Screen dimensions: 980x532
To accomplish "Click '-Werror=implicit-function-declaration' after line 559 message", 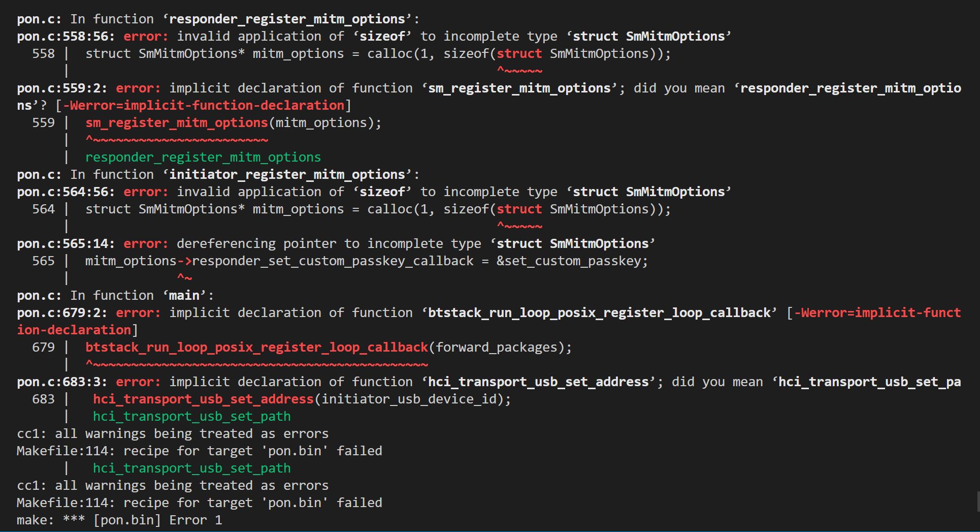I will point(203,106).
